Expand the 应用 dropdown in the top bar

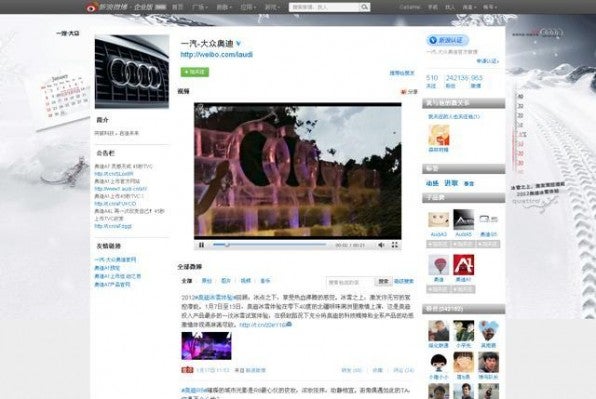(x=248, y=7)
